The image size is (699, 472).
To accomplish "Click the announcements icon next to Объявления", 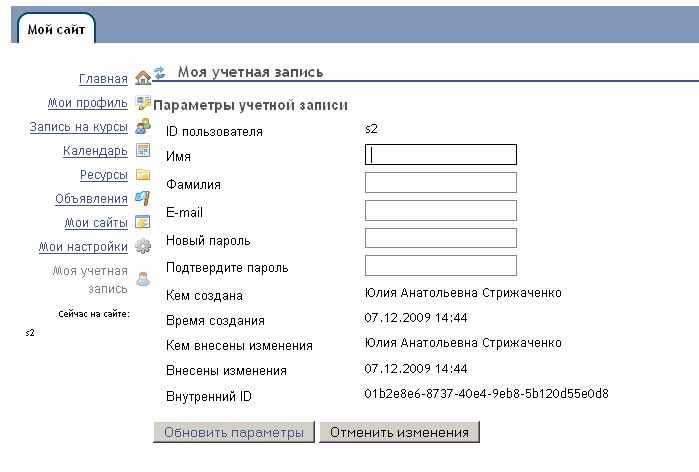I will pyautogui.click(x=143, y=198).
